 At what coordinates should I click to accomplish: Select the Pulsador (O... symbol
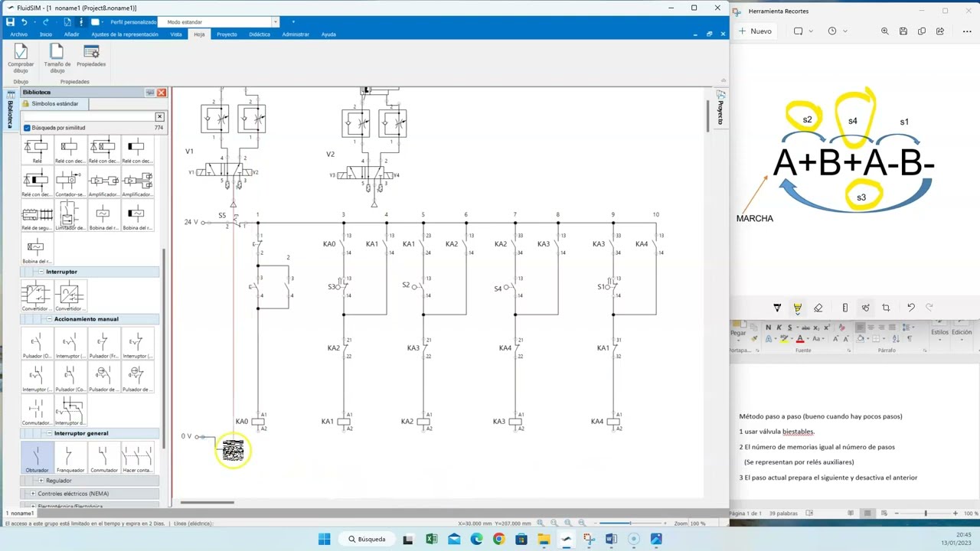tap(37, 344)
